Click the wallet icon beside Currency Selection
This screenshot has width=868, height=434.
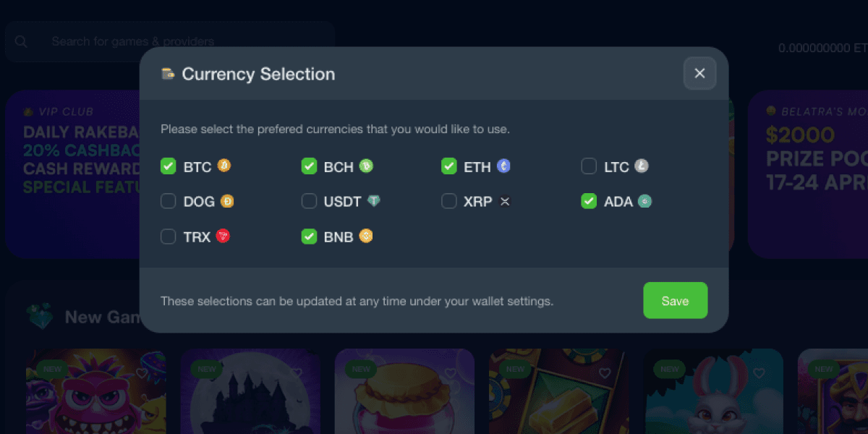[168, 74]
